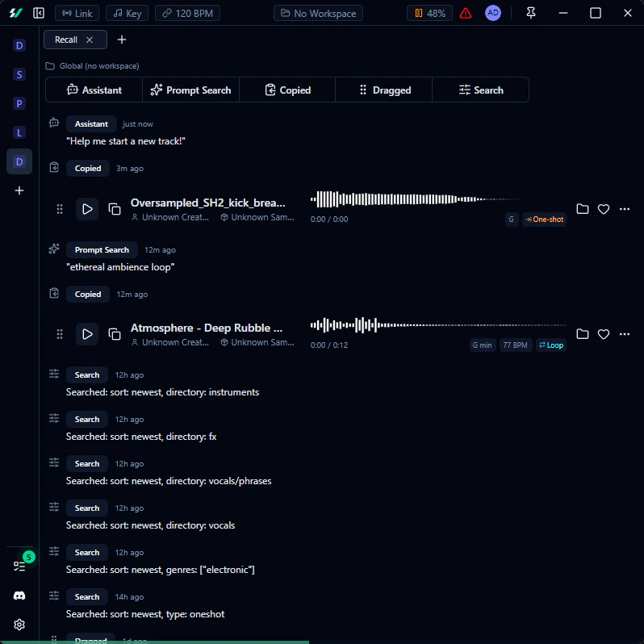Click the sidebar plus icon to add
This screenshot has height=644, width=644.
(x=19, y=190)
